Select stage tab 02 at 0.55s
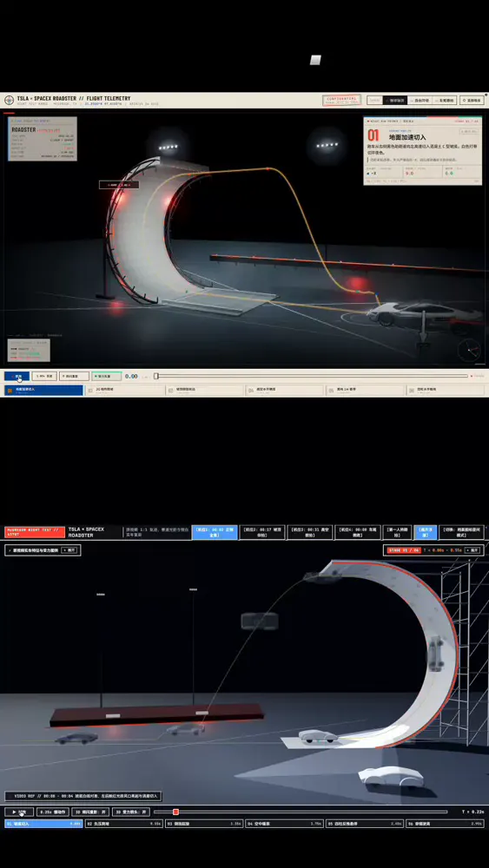The height and width of the screenshot is (868, 489). click(x=123, y=824)
